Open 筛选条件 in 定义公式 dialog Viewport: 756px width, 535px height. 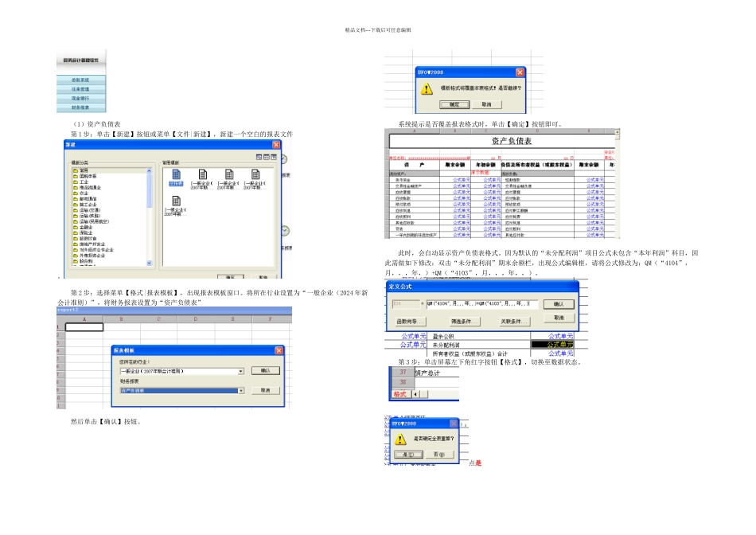coord(464,322)
